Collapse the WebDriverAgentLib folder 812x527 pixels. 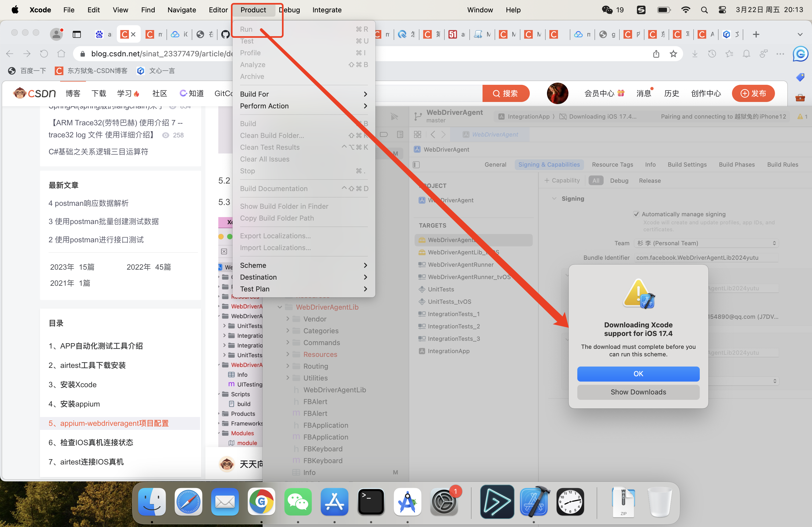click(280, 307)
